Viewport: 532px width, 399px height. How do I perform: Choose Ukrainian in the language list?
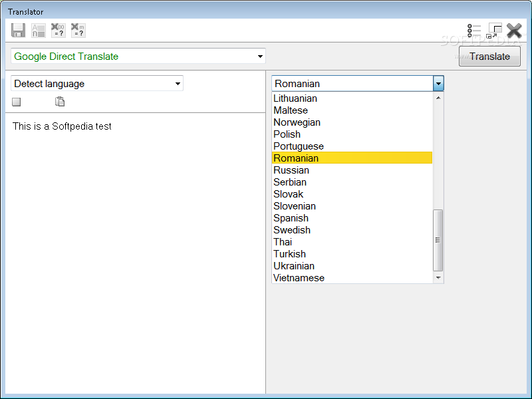[352, 265]
